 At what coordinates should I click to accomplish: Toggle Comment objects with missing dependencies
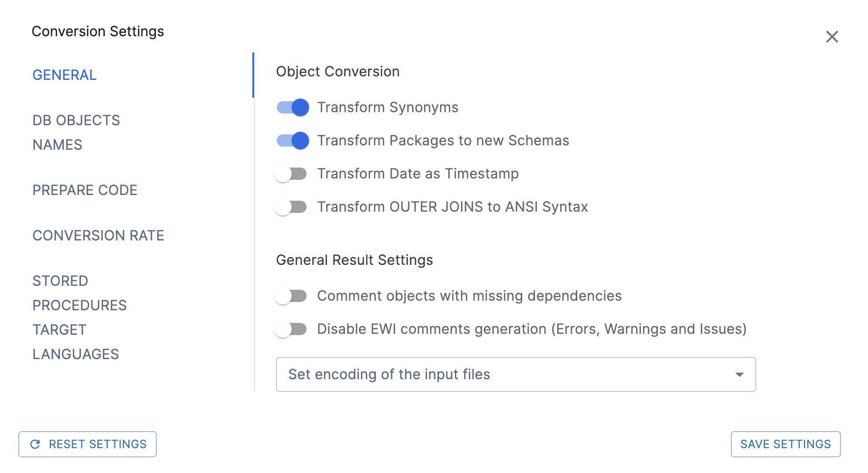(x=291, y=296)
